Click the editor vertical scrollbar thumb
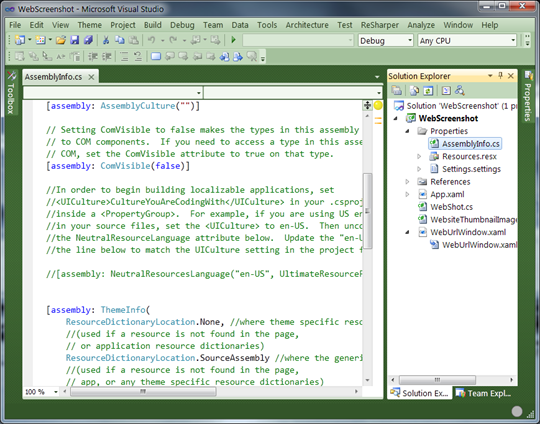 367,210
